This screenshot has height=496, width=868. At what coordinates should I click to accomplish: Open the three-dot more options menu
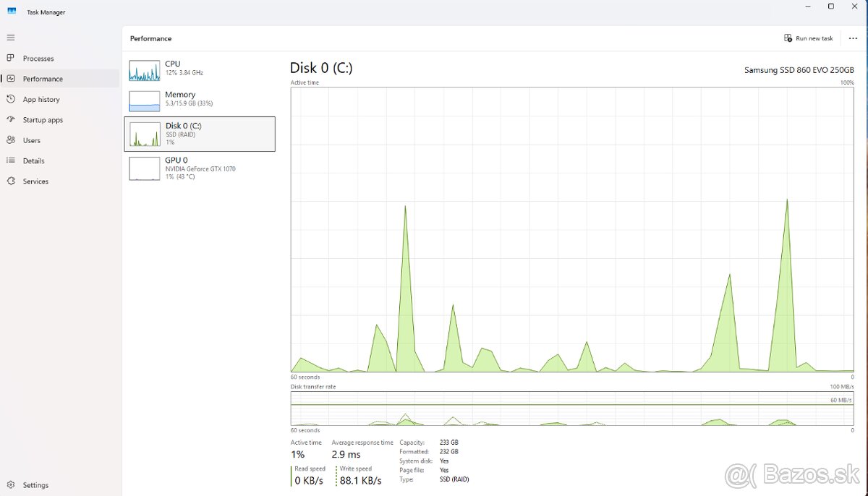tap(853, 38)
